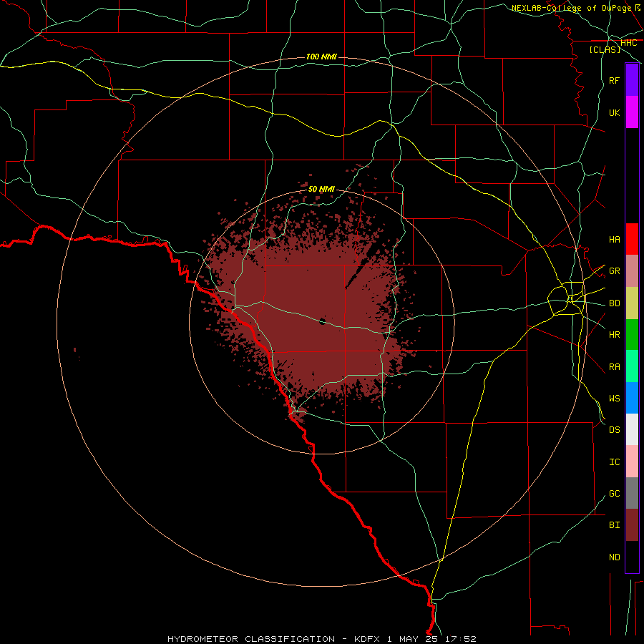
Task: Pick the WS blue legend swatch
Action: click(632, 398)
